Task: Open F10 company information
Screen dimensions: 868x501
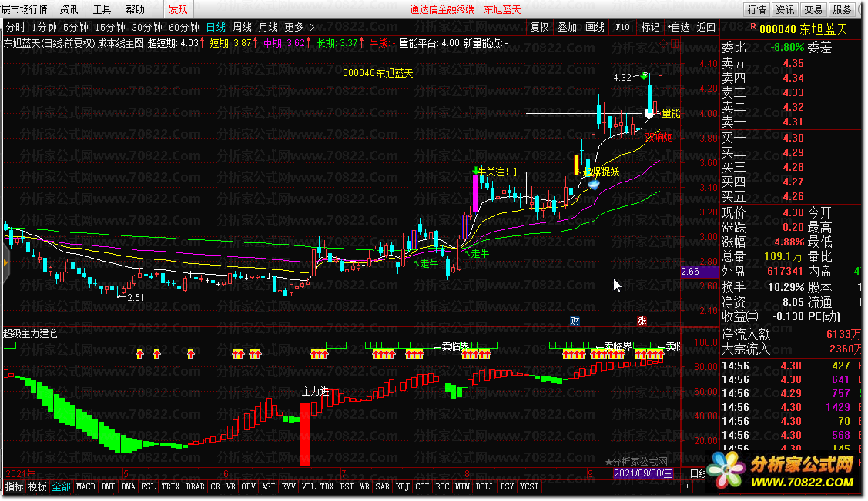Action: (623, 27)
